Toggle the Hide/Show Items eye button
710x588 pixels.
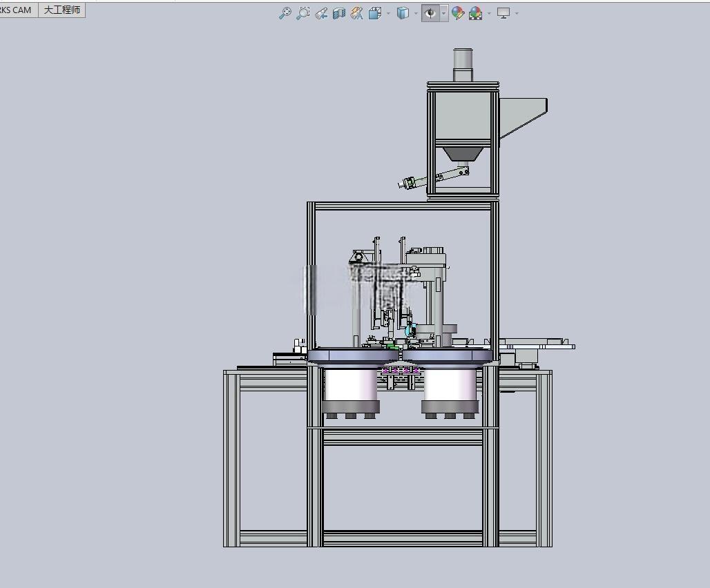tap(430, 14)
